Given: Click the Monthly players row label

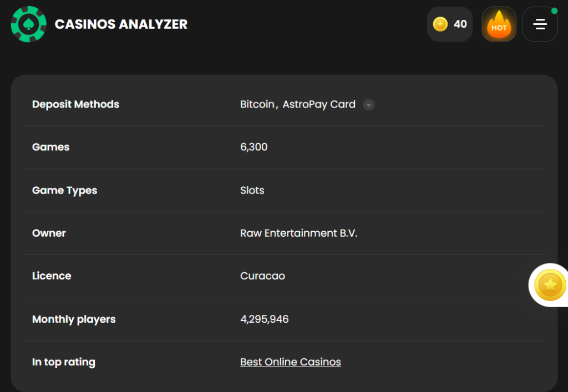Looking at the screenshot, I should point(74,319).
